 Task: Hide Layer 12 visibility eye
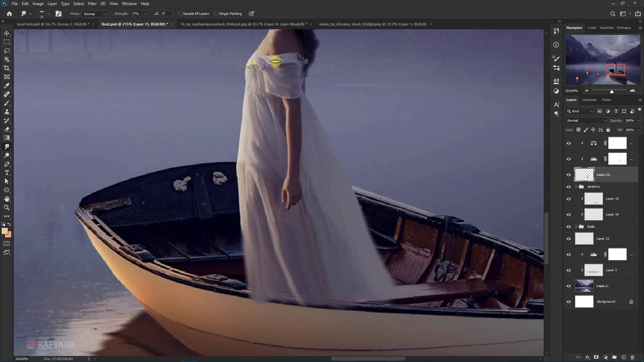point(569,238)
